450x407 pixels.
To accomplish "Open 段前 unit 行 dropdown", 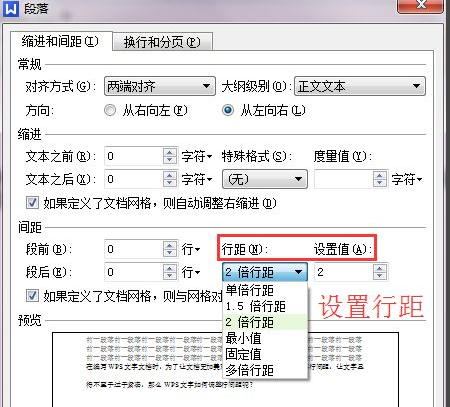I will click(191, 249).
